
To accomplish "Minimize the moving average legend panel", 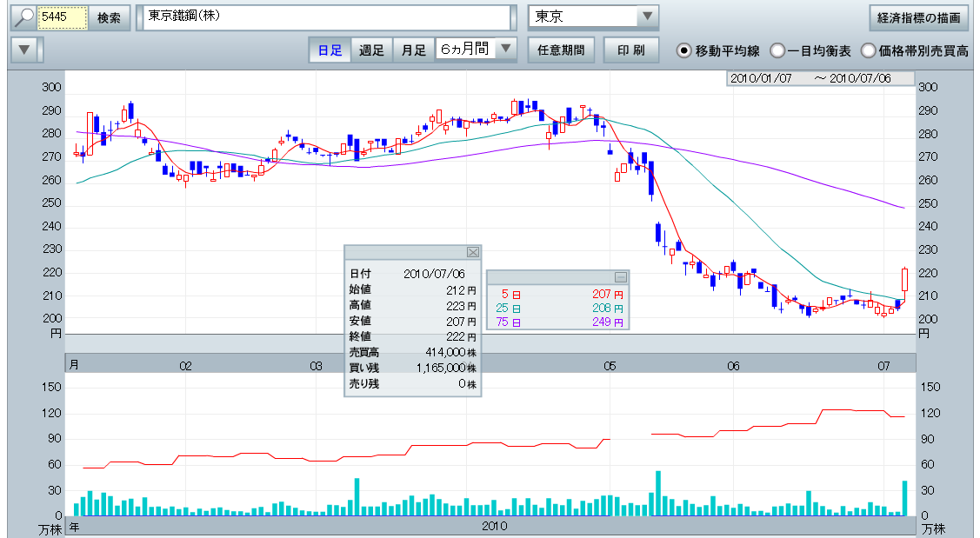I will [x=620, y=276].
